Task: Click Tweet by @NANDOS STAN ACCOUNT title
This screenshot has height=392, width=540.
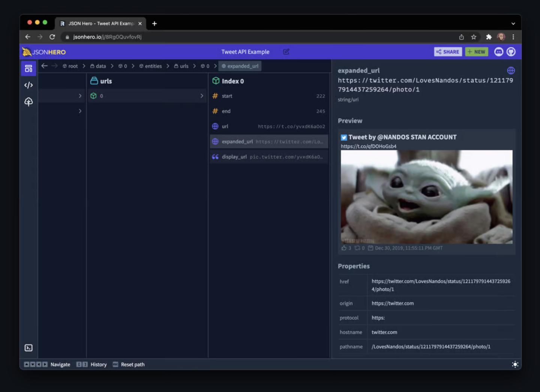Action: coord(402,137)
